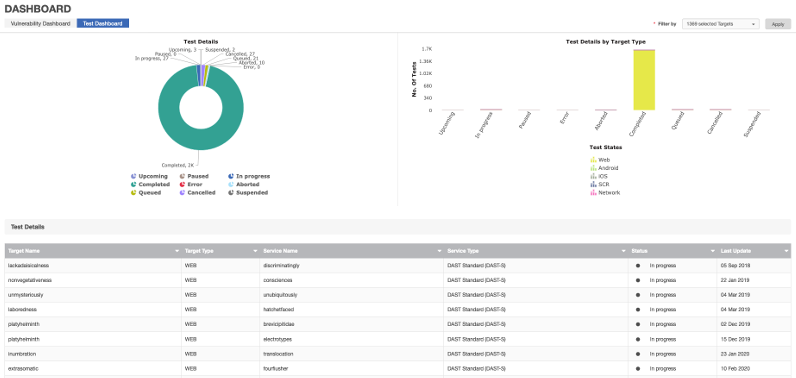The height and width of the screenshot is (378, 796).
Task: Open the Status column filter arrow
Action: point(712,251)
